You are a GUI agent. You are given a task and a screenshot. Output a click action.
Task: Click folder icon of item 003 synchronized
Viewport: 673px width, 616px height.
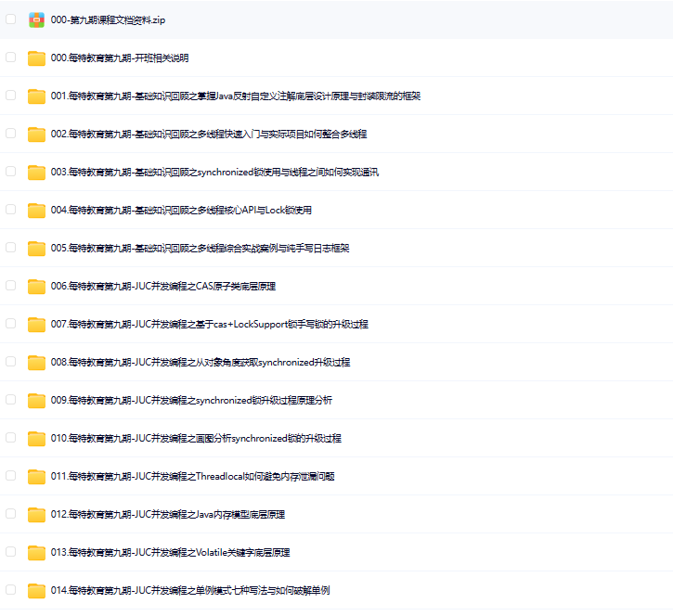pyautogui.click(x=36, y=173)
